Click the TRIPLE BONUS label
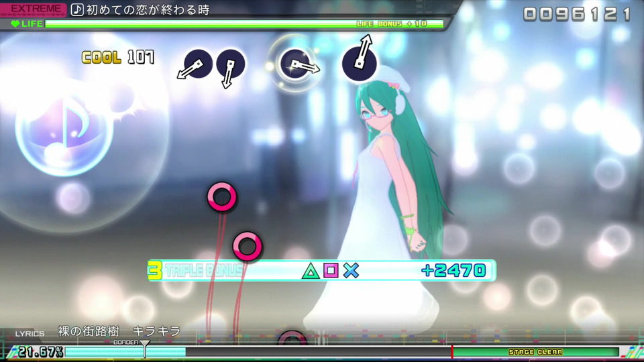Viewport: 644px width, 362px height. point(205,270)
